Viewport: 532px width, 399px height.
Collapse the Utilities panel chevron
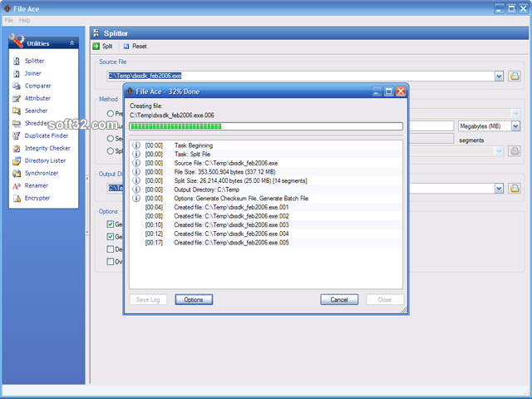(x=71, y=43)
